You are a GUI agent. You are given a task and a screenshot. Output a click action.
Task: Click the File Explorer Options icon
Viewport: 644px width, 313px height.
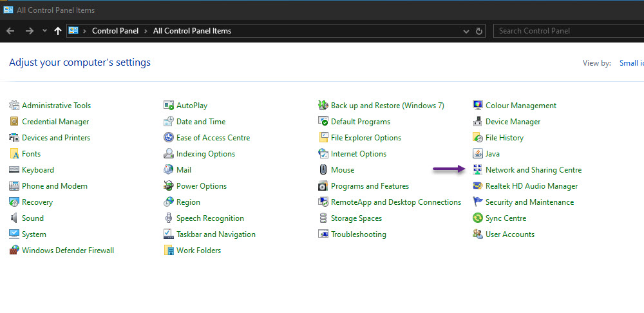pos(323,138)
